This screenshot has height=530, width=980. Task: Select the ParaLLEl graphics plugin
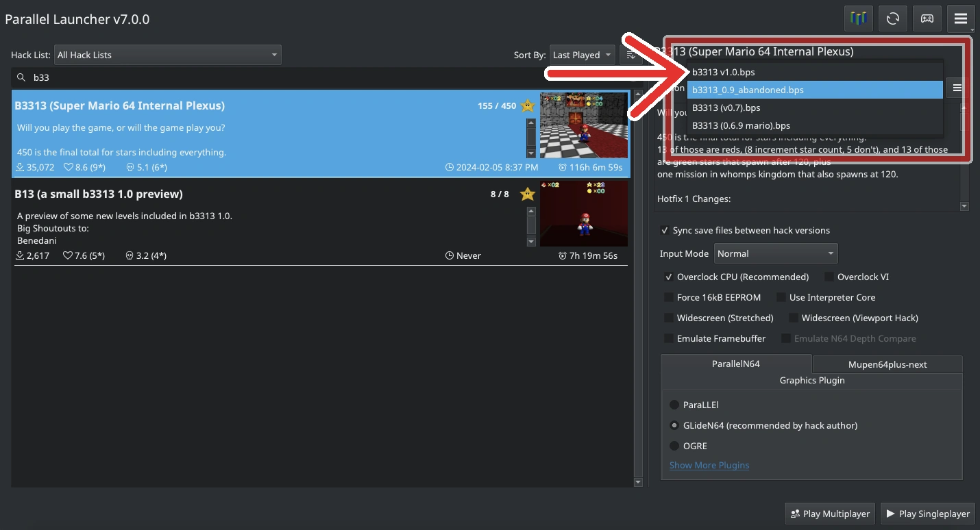coord(674,405)
